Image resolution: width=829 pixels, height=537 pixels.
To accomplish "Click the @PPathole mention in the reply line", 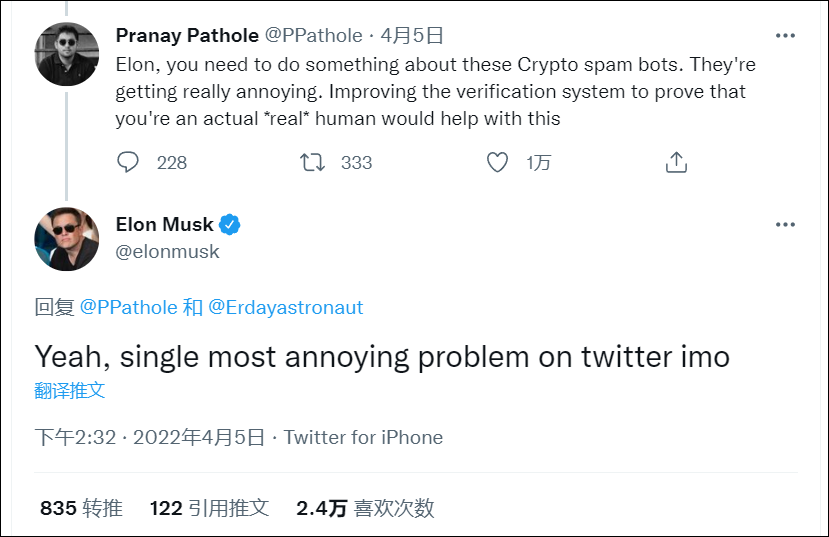I will pos(128,308).
